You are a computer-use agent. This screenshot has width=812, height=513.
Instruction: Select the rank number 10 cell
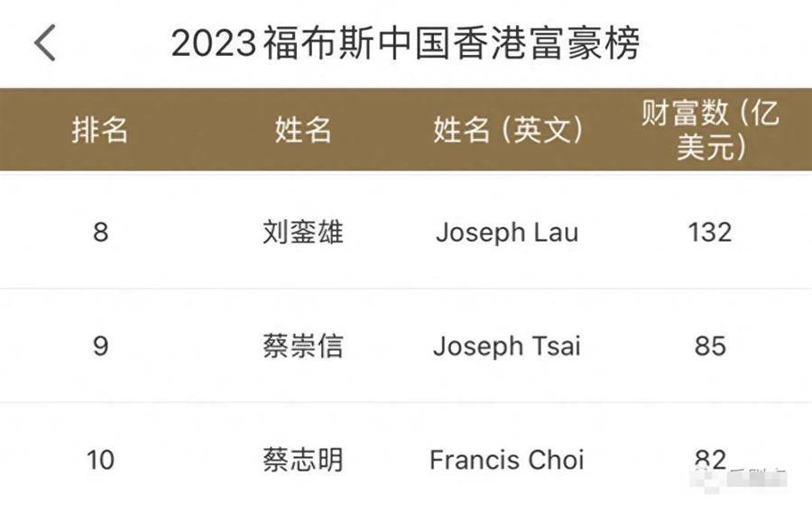pyautogui.click(x=100, y=460)
